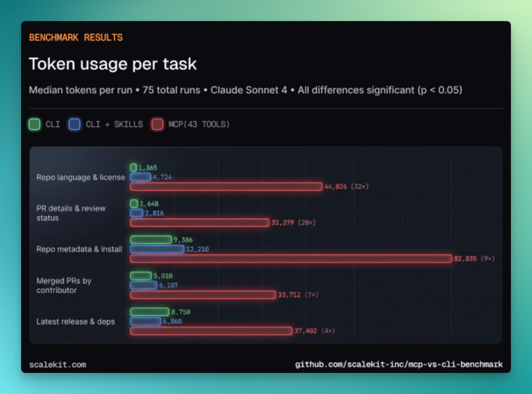Click the blue bar valued 6,107

(143, 285)
